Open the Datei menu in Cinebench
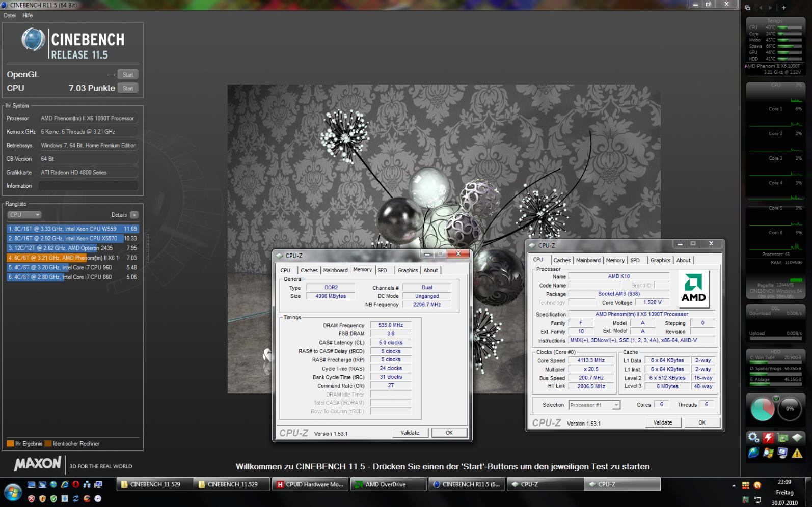The height and width of the screenshot is (507, 812). click(10, 15)
